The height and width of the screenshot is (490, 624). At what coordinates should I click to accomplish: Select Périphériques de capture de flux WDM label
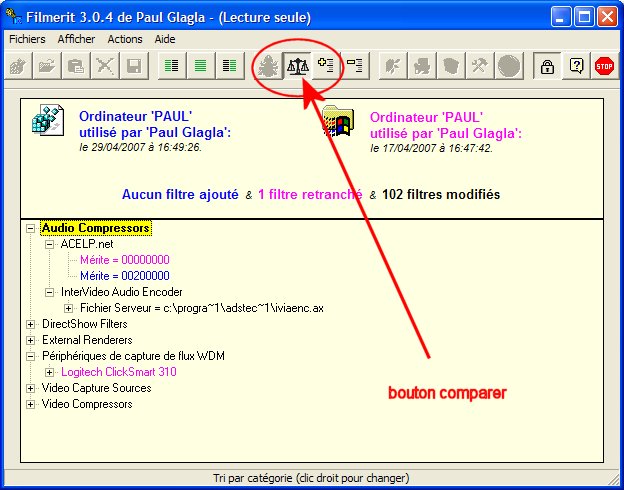[133, 356]
